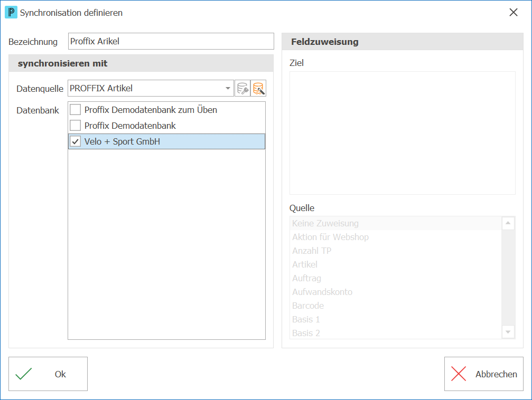This screenshot has width=532, height=400.
Task: Open the Datenquelle dropdown
Action: (x=228, y=89)
